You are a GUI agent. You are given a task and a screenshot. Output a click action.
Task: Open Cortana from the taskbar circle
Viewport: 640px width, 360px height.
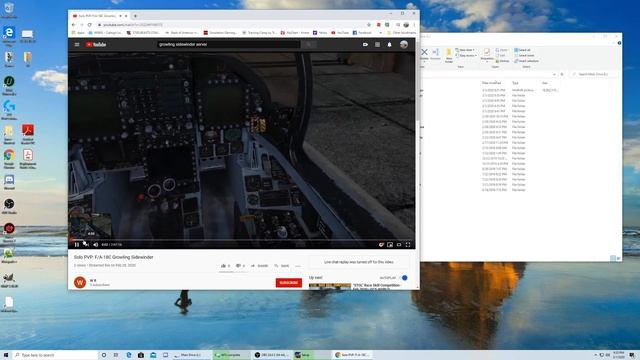[x=104, y=355]
